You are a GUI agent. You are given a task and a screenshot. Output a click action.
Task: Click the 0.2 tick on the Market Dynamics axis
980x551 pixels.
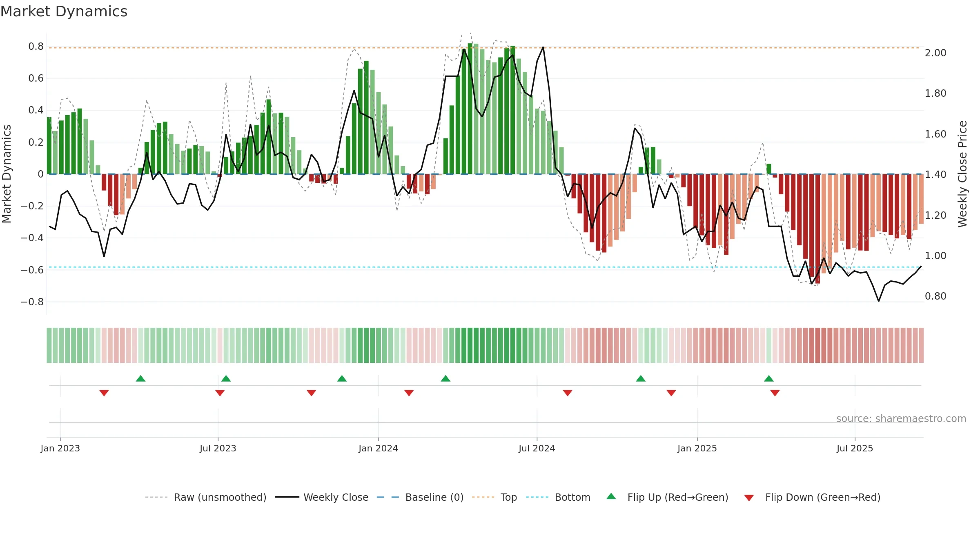(x=36, y=142)
